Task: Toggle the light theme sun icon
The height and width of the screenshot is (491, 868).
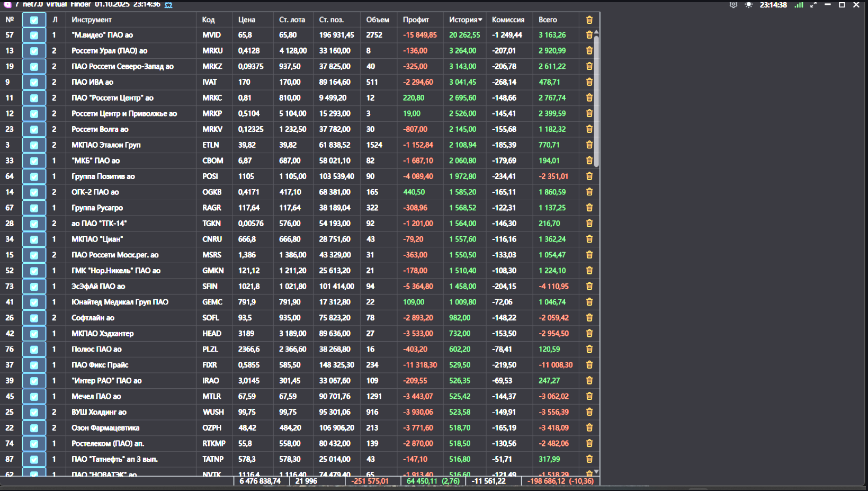Action: click(x=748, y=5)
